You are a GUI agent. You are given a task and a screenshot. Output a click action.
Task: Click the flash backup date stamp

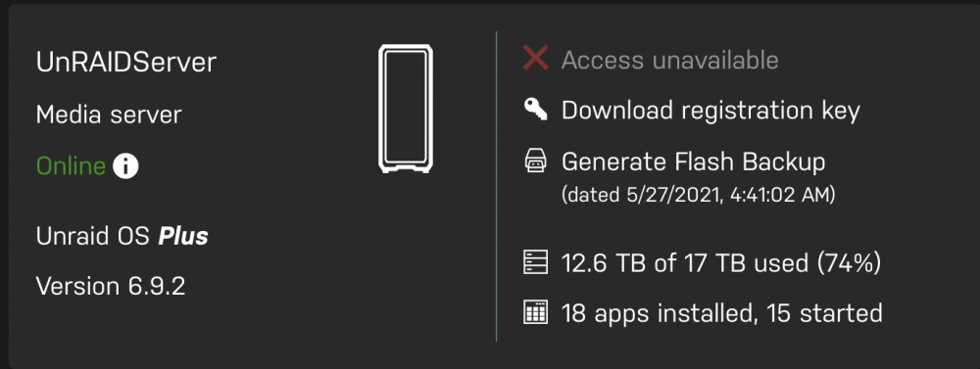[698, 195]
